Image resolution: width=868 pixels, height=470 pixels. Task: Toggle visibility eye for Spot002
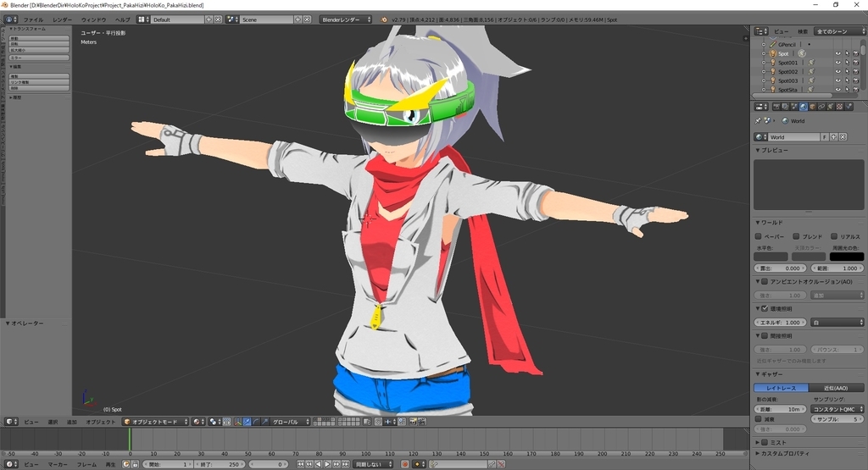click(837, 71)
